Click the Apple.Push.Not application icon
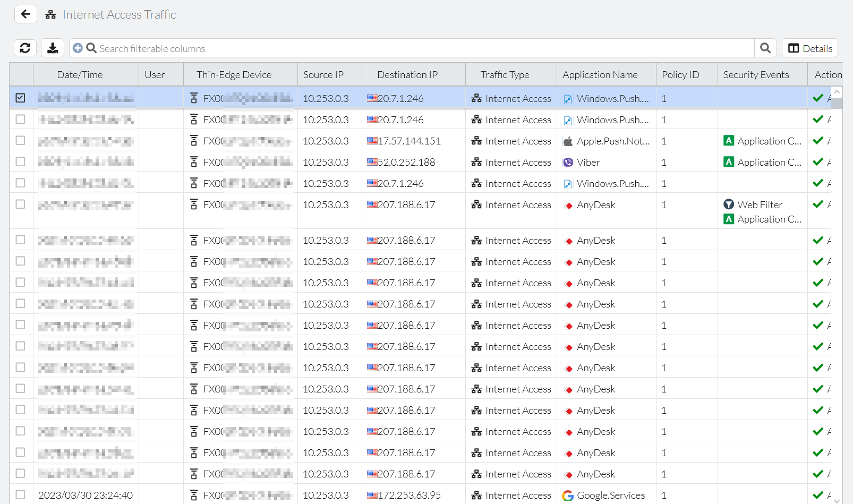Screen dimensions: 853x504 point(568,141)
